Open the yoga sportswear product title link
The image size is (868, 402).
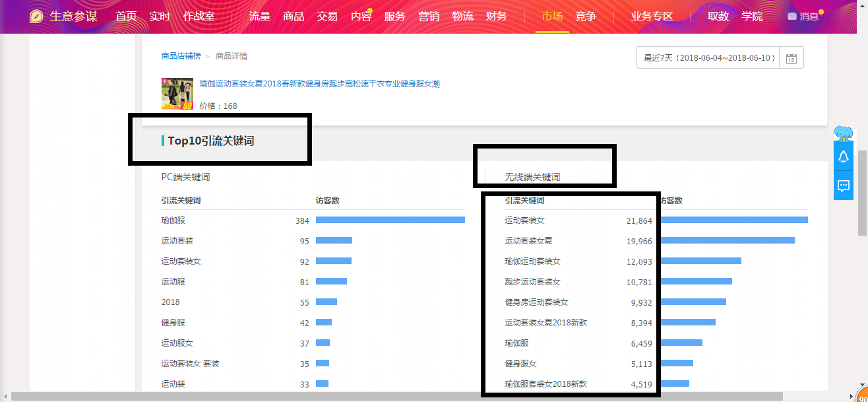point(319,84)
